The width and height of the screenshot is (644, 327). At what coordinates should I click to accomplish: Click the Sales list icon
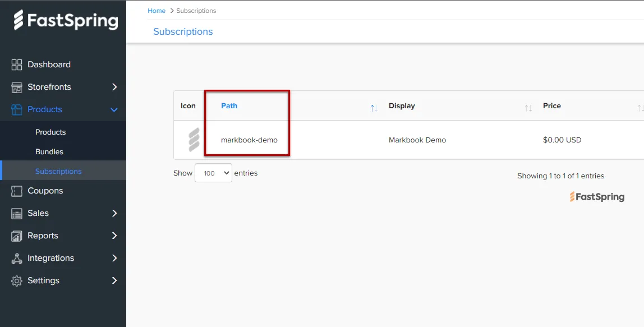click(16, 213)
